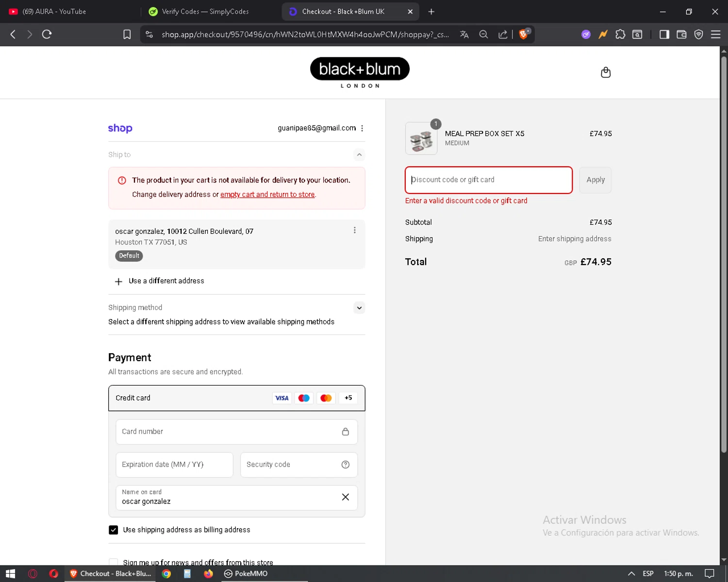Open the page search extension icon
This screenshot has height=582, width=728.
pos(637,34)
